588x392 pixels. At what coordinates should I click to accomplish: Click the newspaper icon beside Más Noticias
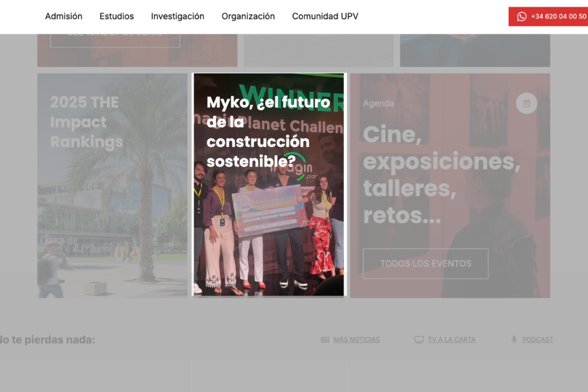325,340
